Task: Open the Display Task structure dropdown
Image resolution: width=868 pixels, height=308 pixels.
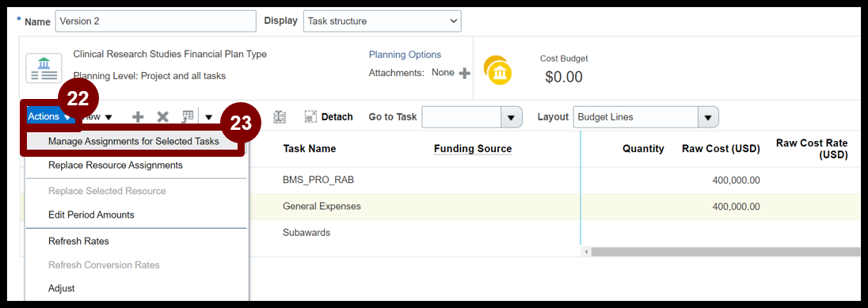Action: pos(382,21)
